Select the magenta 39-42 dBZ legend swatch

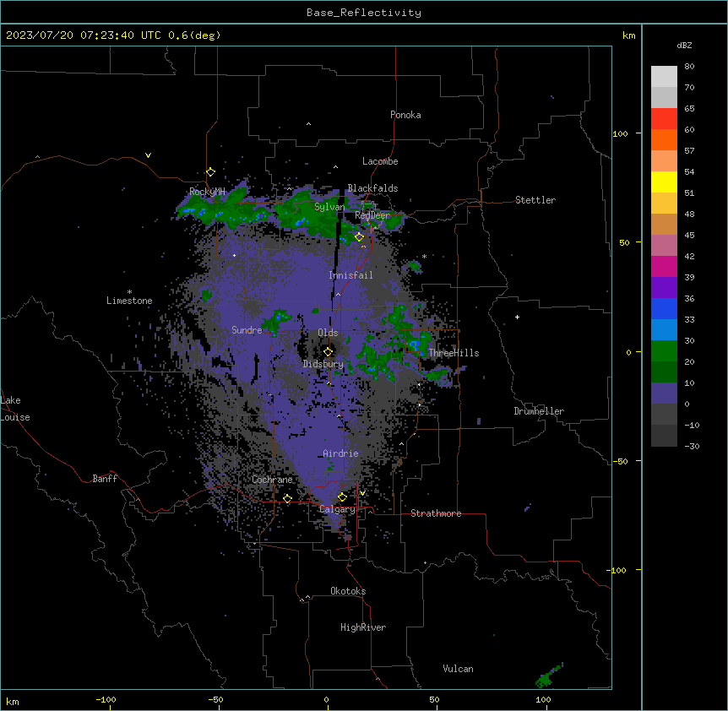pyautogui.click(x=664, y=266)
